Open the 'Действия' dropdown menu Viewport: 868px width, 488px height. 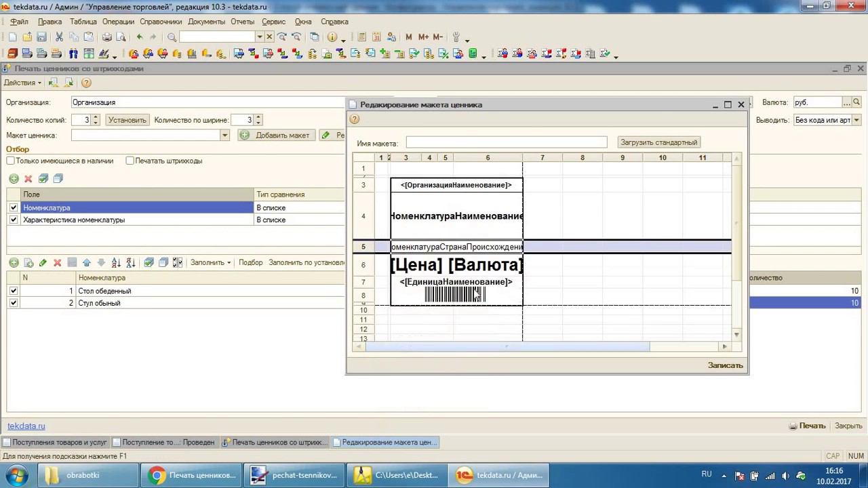pyautogui.click(x=22, y=83)
